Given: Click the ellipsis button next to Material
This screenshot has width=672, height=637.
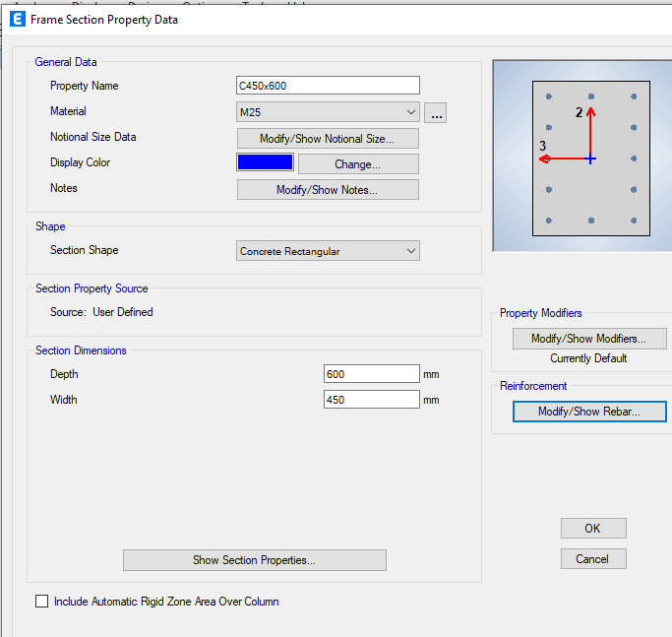Looking at the screenshot, I should [x=436, y=113].
